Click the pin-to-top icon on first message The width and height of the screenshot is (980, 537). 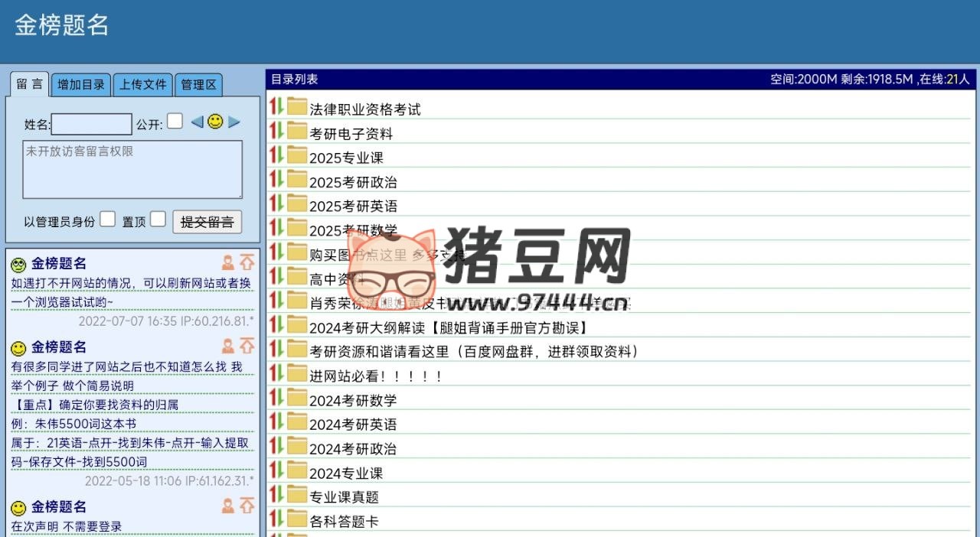pyautogui.click(x=247, y=262)
